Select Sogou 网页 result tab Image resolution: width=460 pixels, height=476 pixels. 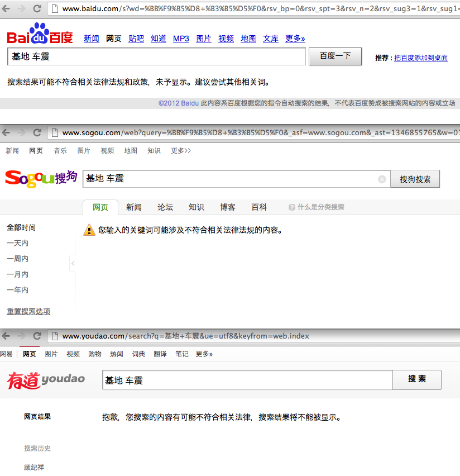click(100, 207)
